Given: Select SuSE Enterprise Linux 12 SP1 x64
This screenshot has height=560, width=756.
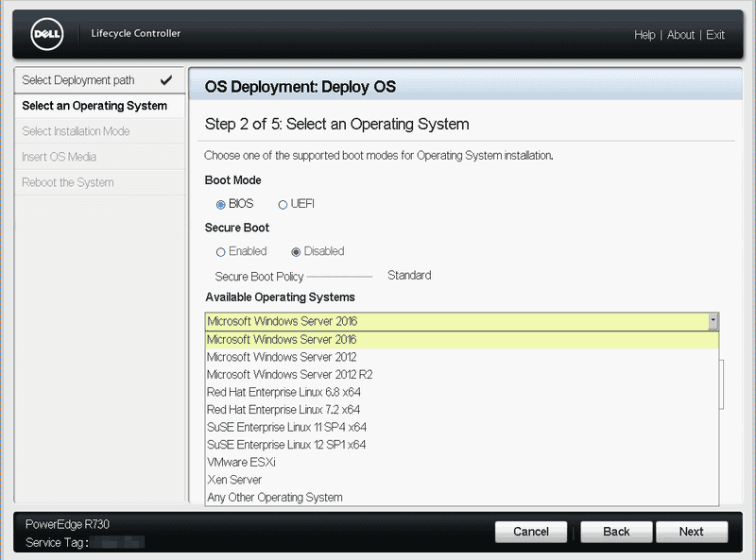Looking at the screenshot, I should tap(285, 445).
